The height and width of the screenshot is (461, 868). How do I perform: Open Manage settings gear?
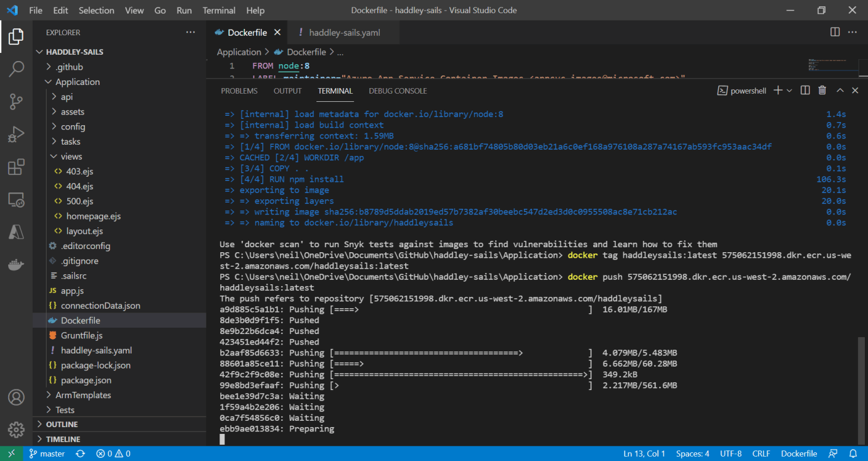click(x=16, y=430)
